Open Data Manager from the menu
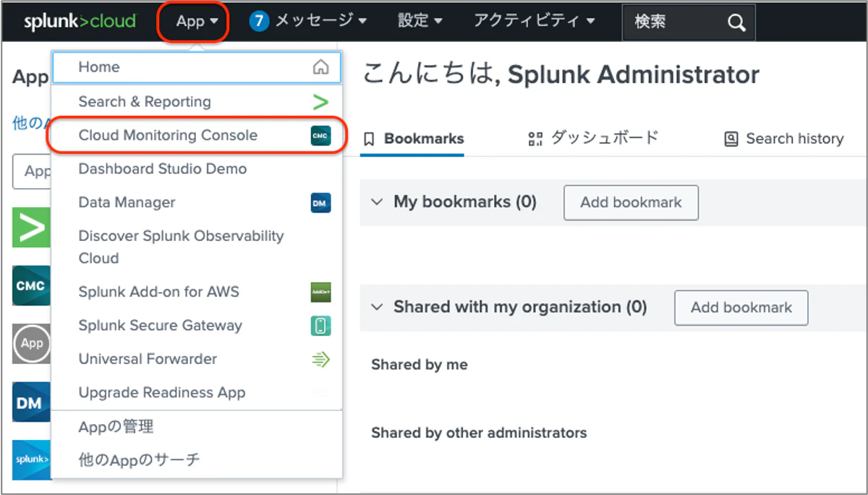 (x=197, y=203)
